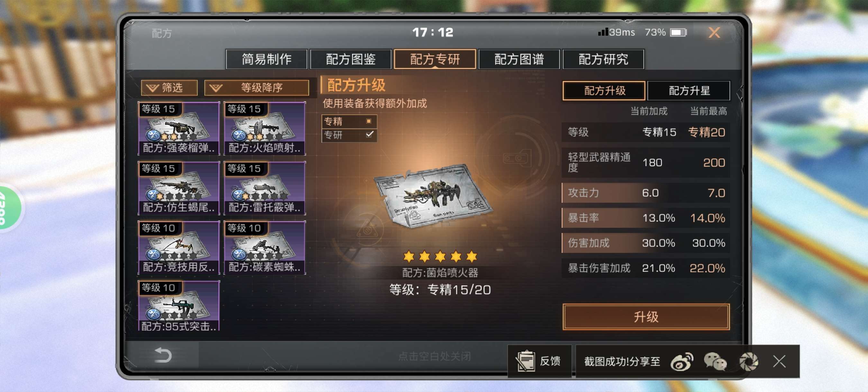
Task: Tap the signal strength bars icon
Action: (x=603, y=32)
